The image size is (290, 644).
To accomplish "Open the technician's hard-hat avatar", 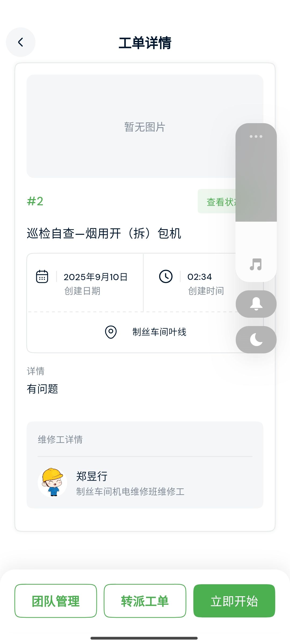I will (x=52, y=482).
